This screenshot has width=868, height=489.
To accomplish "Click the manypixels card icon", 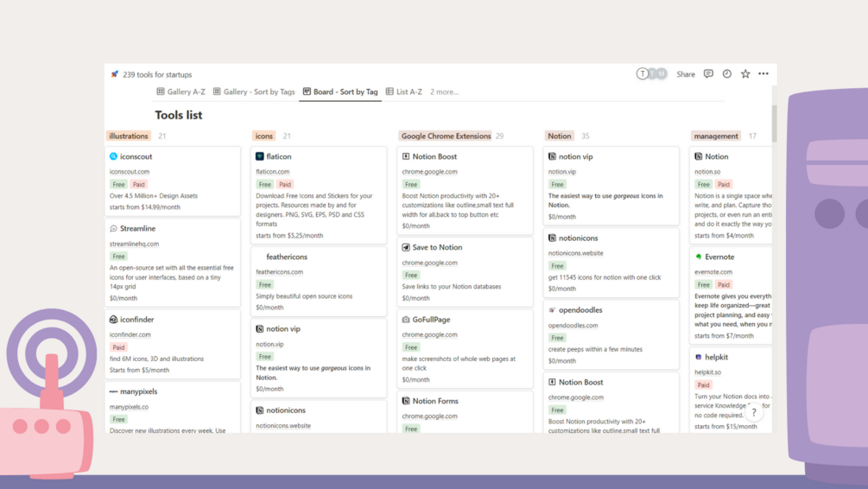I will [x=113, y=391].
